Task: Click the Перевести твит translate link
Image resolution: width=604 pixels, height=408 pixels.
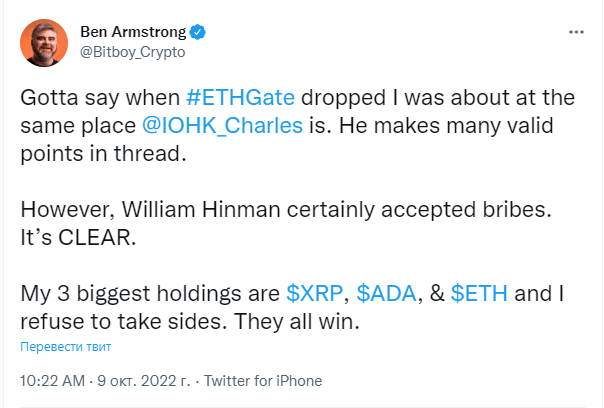Action: point(65,347)
